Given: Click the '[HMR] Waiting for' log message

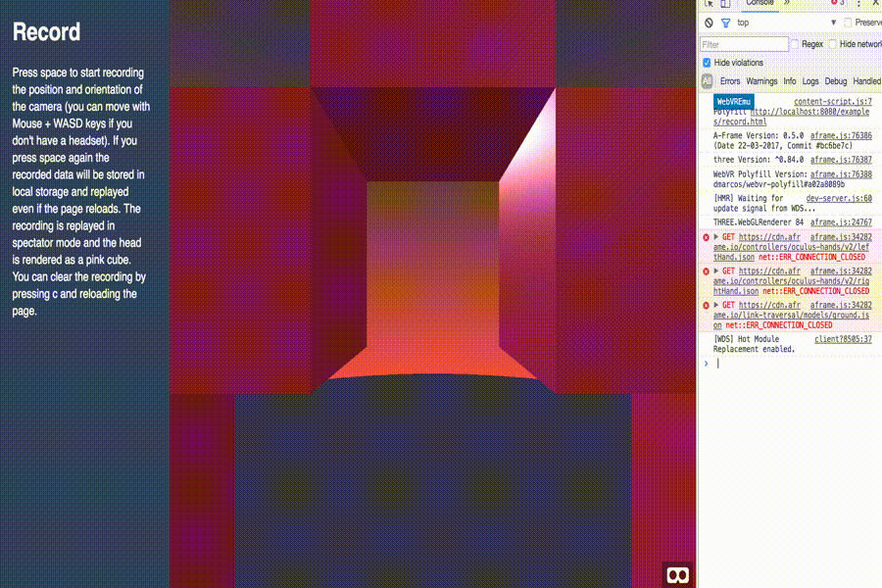Looking at the screenshot, I should pyautogui.click(x=748, y=199).
